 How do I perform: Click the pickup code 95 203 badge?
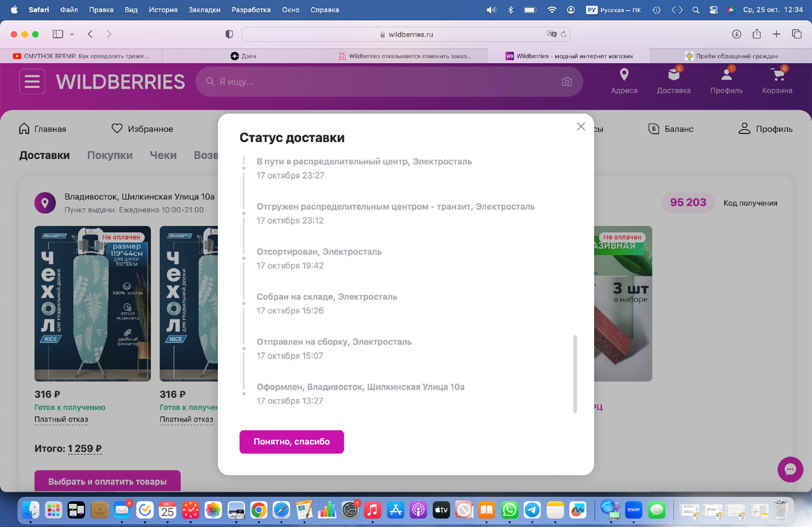[687, 202]
